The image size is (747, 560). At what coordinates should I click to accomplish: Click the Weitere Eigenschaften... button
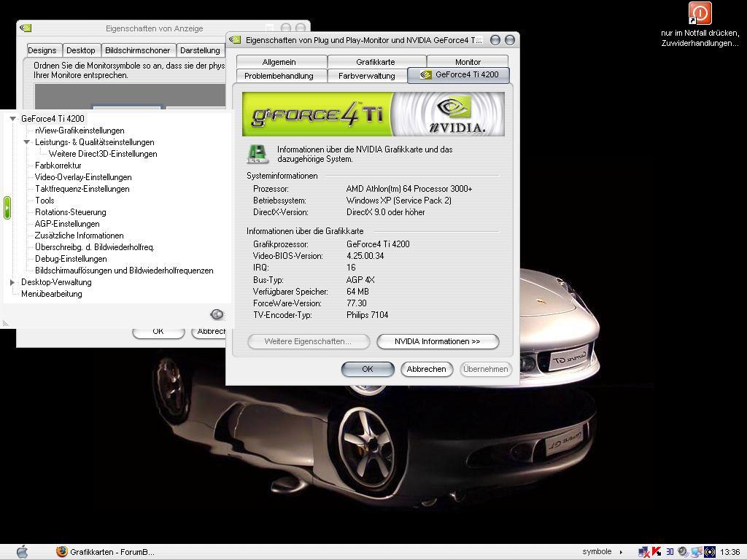pyautogui.click(x=309, y=341)
